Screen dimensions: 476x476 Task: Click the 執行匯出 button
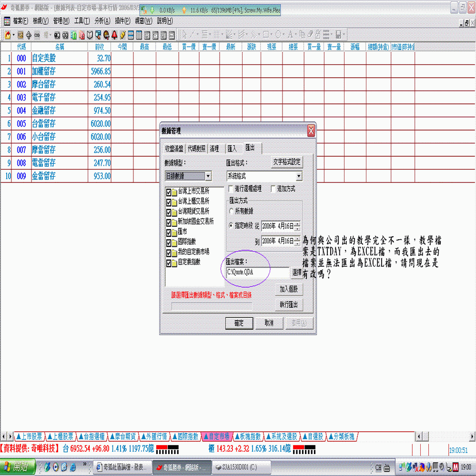[288, 304]
